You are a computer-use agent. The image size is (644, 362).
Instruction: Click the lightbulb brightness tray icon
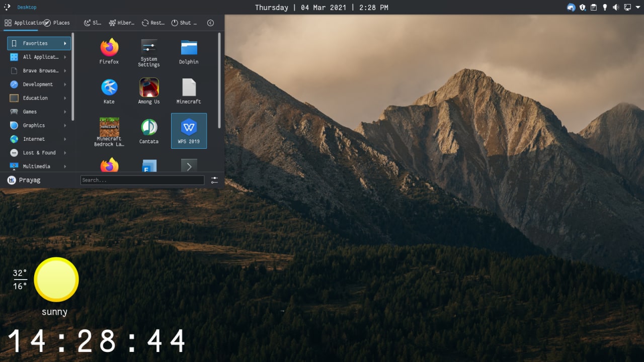(605, 7)
